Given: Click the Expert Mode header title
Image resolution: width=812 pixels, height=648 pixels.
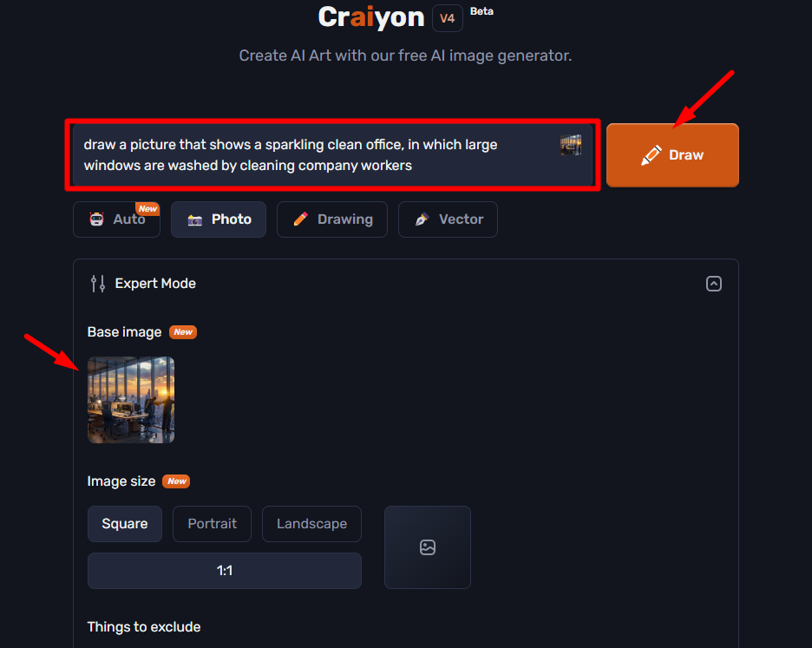Looking at the screenshot, I should point(155,284).
